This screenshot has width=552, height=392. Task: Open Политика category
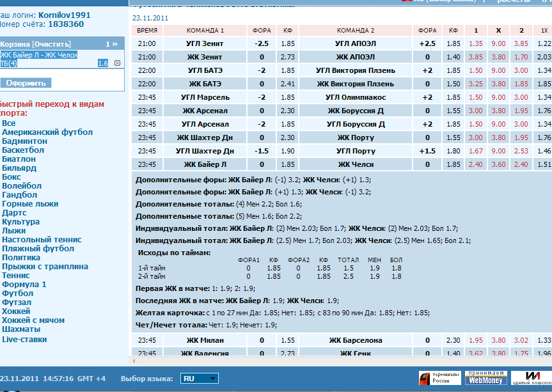21,258
